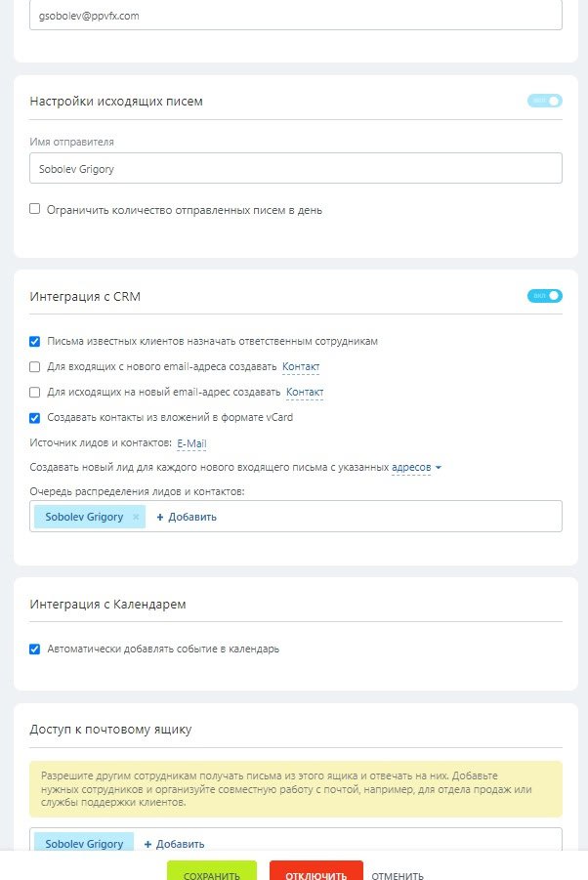Screen dimensions: 588x880
Task: Toggle Интеграция с CRM switch
Action: point(545,295)
